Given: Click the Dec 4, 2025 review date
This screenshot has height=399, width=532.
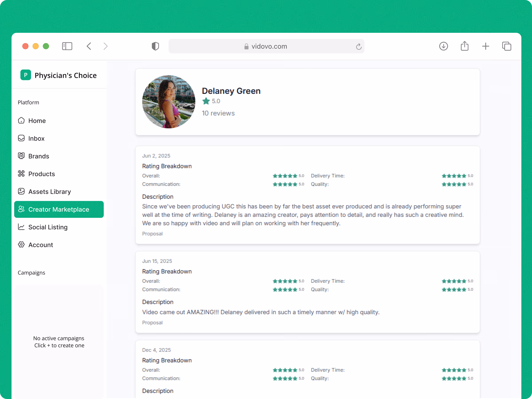Looking at the screenshot, I should pos(156,350).
